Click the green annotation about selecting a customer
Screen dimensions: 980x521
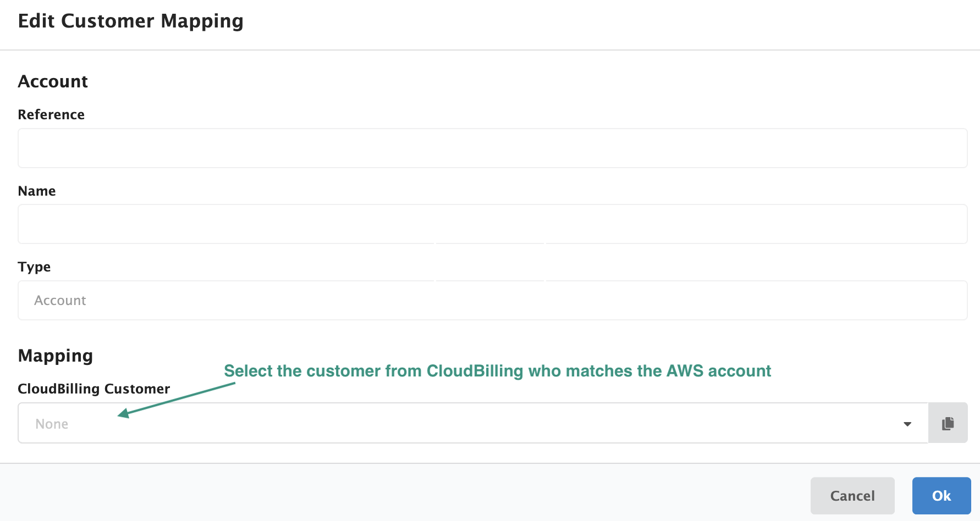pos(498,371)
